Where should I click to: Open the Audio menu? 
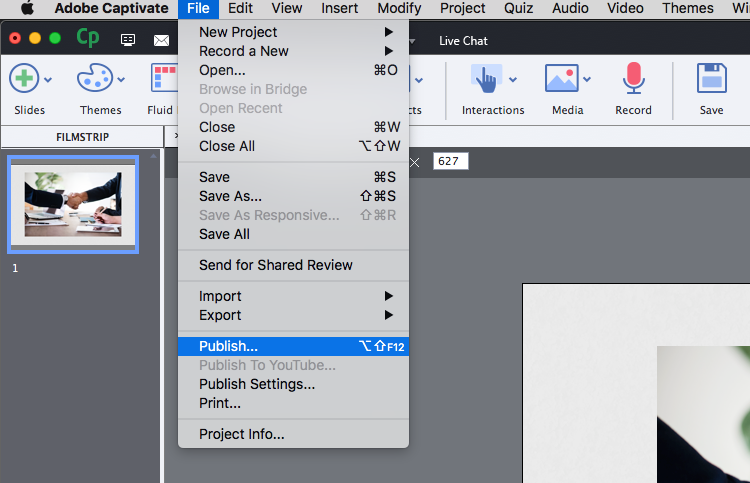570,8
